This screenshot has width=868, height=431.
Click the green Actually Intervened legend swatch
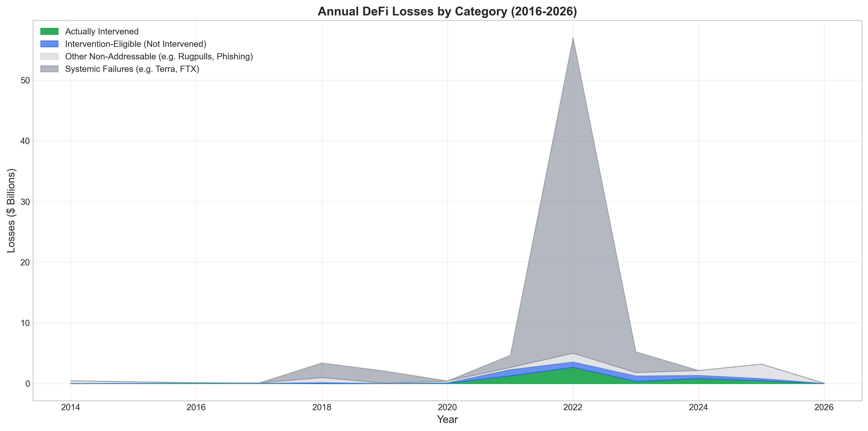click(x=49, y=31)
